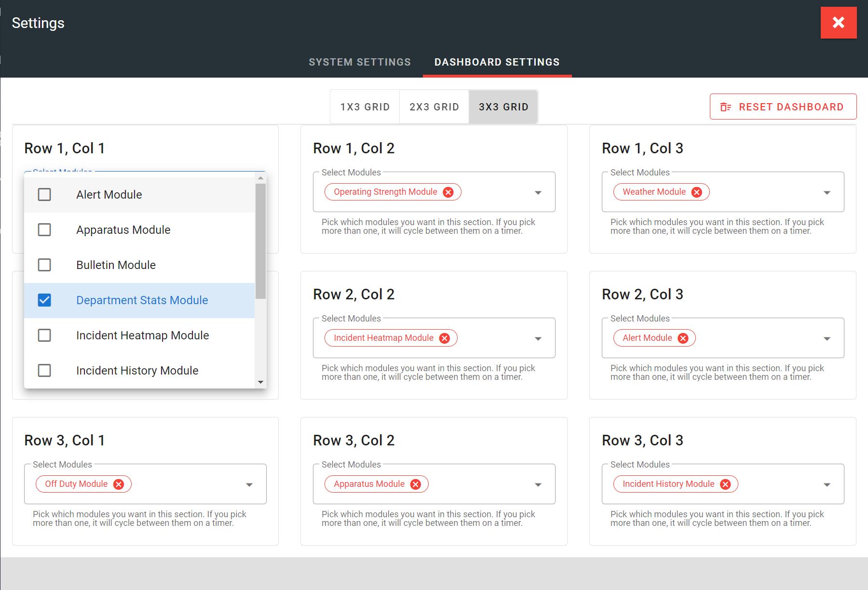Expand the Row 1, Col 2 module dropdown

tap(538, 193)
